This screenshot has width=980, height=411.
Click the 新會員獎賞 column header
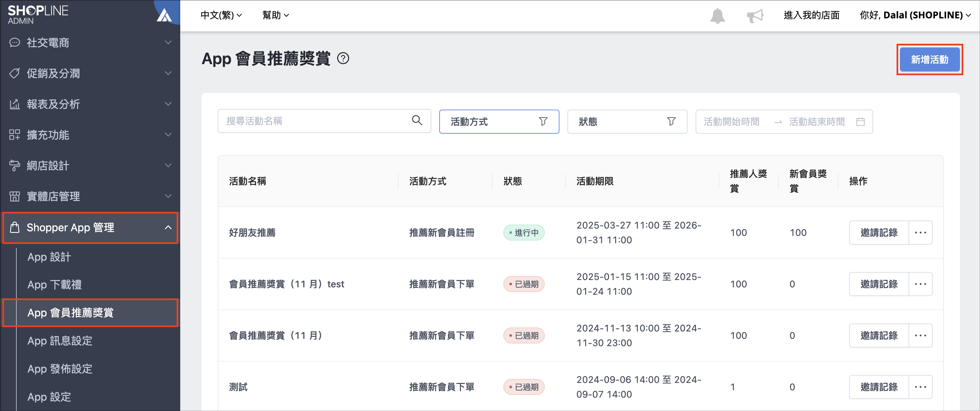point(808,181)
